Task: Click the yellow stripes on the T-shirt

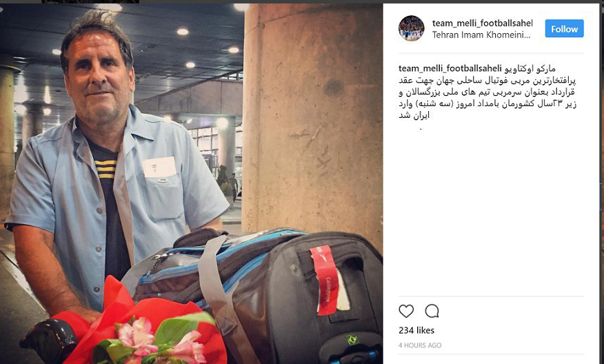Action: pyautogui.click(x=105, y=169)
